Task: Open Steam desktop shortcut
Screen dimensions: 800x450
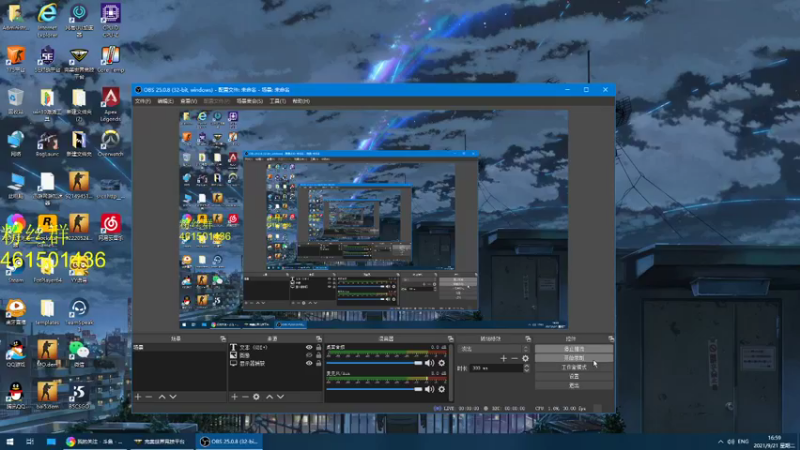Action: pyautogui.click(x=16, y=269)
